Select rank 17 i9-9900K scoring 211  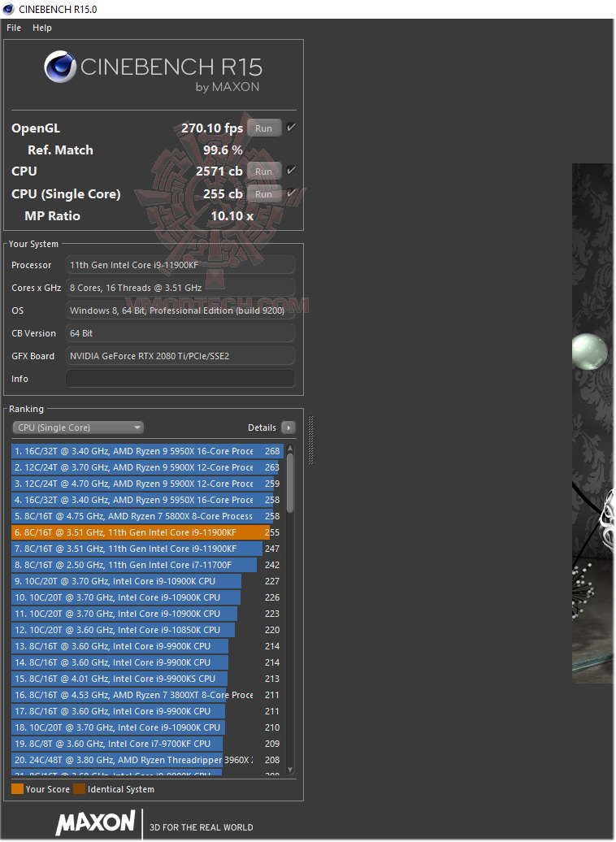click(x=148, y=711)
